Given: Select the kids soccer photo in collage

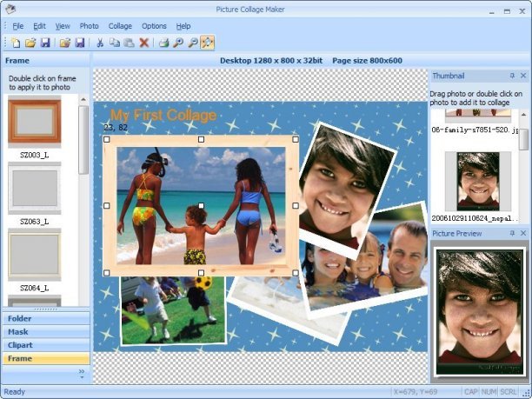Looking at the screenshot, I should click(173, 310).
